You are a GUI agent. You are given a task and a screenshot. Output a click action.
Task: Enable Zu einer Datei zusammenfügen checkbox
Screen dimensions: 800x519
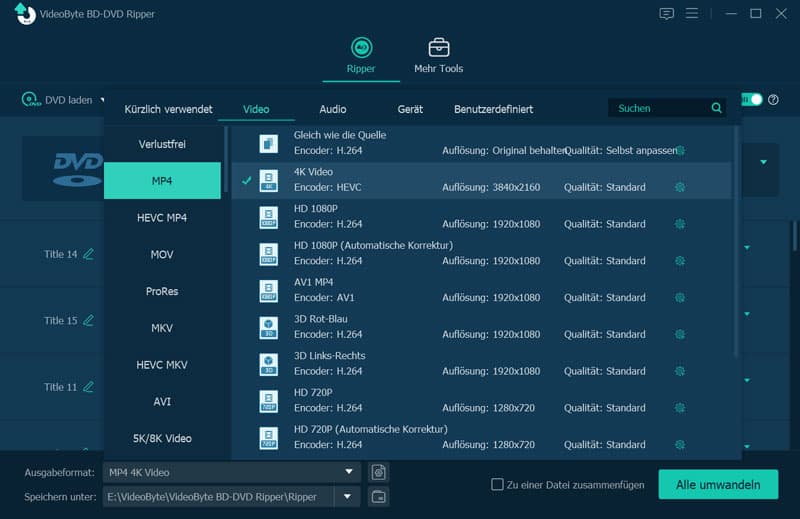pos(497,484)
